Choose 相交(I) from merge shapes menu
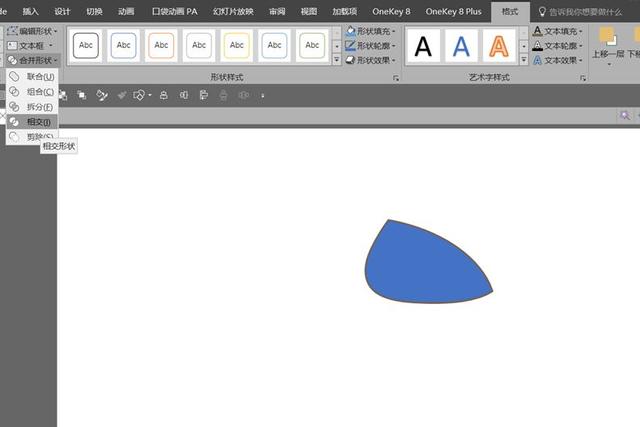Viewport: 640px width, 427px height. 32,122
